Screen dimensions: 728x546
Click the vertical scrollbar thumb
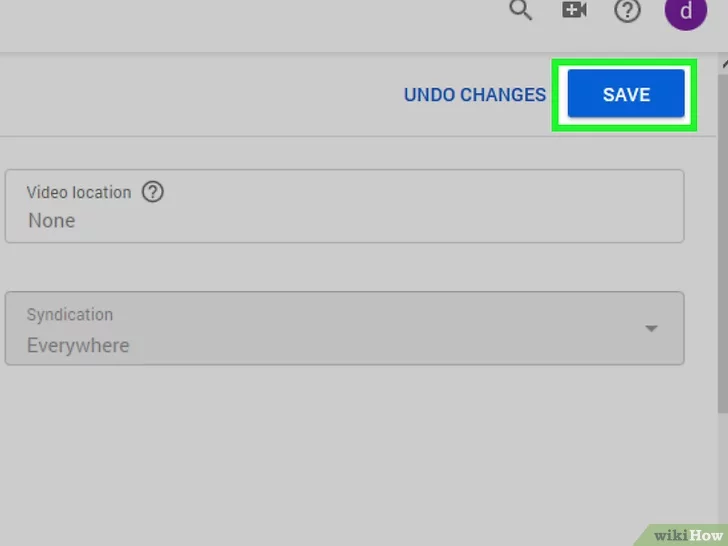pyautogui.click(x=723, y=240)
